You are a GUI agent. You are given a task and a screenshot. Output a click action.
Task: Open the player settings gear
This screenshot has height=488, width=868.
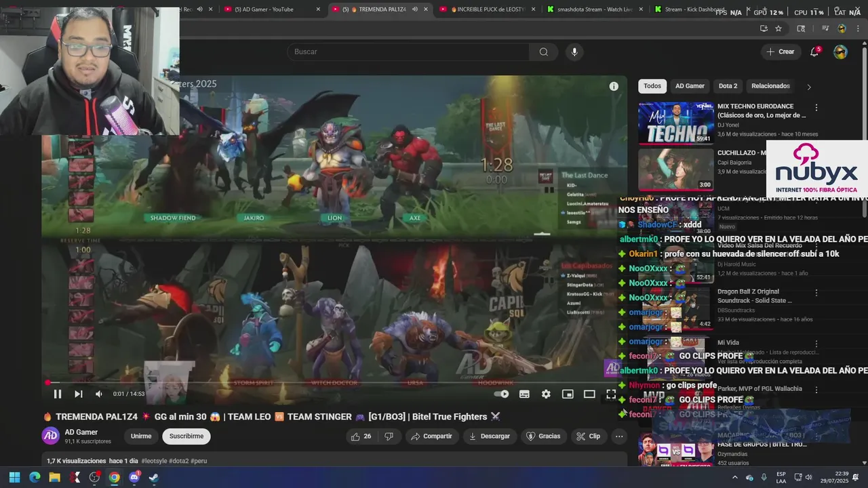click(x=546, y=394)
